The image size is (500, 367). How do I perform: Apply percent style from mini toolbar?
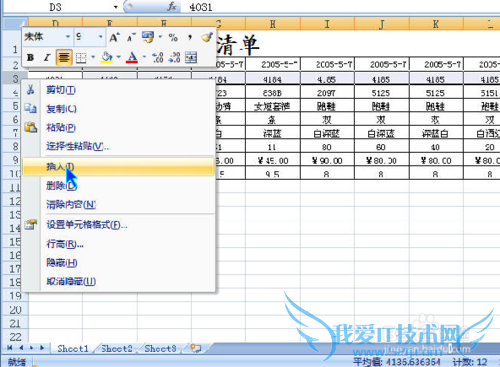(x=173, y=37)
